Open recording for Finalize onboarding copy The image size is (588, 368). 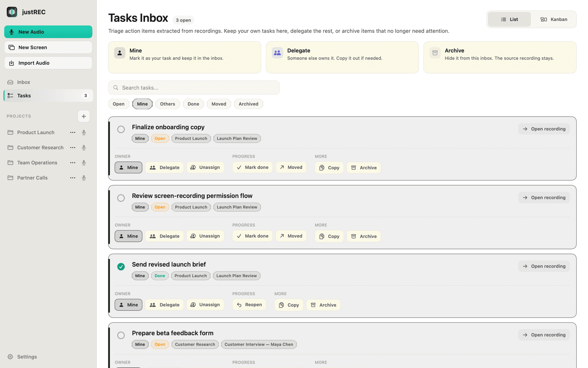(x=544, y=129)
